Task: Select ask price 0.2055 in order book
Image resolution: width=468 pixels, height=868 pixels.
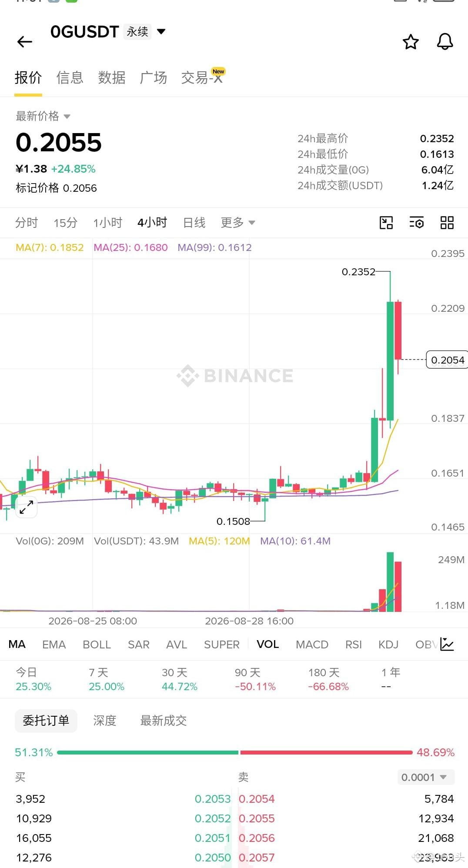Action: coord(257,818)
